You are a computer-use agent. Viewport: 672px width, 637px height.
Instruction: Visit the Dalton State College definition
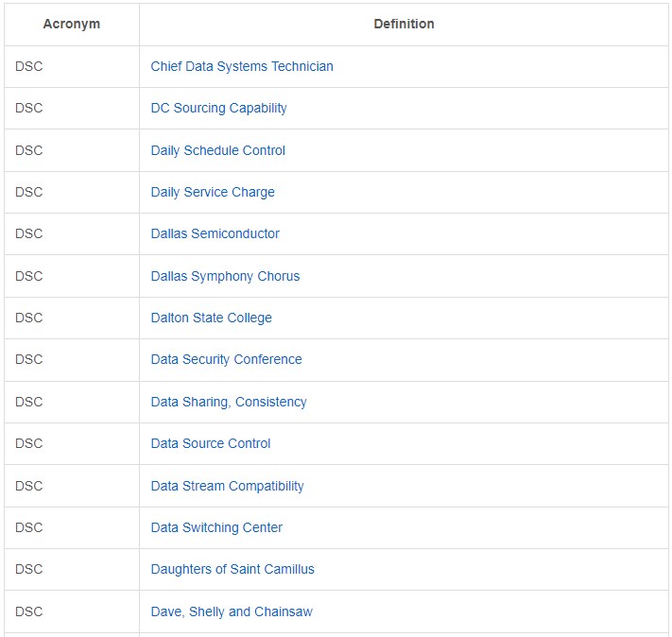pyautogui.click(x=212, y=318)
